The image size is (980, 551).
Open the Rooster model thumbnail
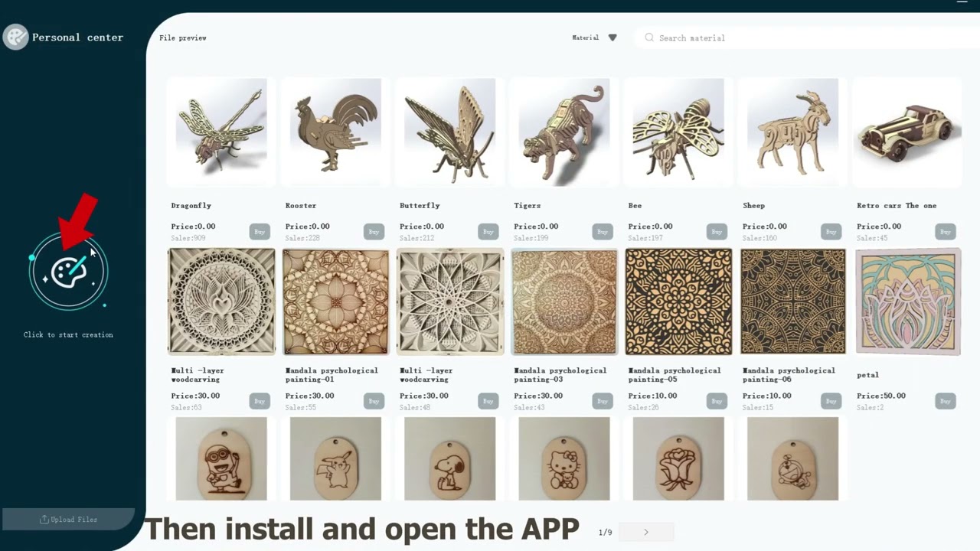(335, 132)
